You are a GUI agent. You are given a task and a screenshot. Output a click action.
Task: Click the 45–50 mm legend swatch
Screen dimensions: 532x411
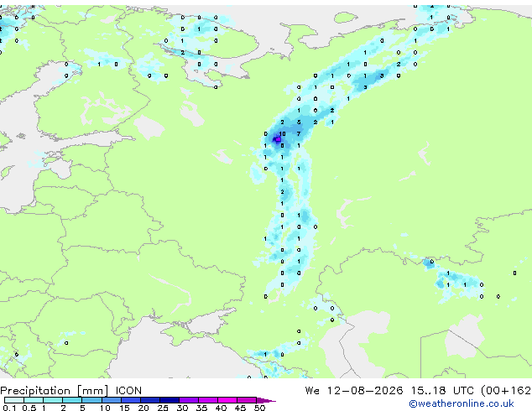[x=247, y=400]
